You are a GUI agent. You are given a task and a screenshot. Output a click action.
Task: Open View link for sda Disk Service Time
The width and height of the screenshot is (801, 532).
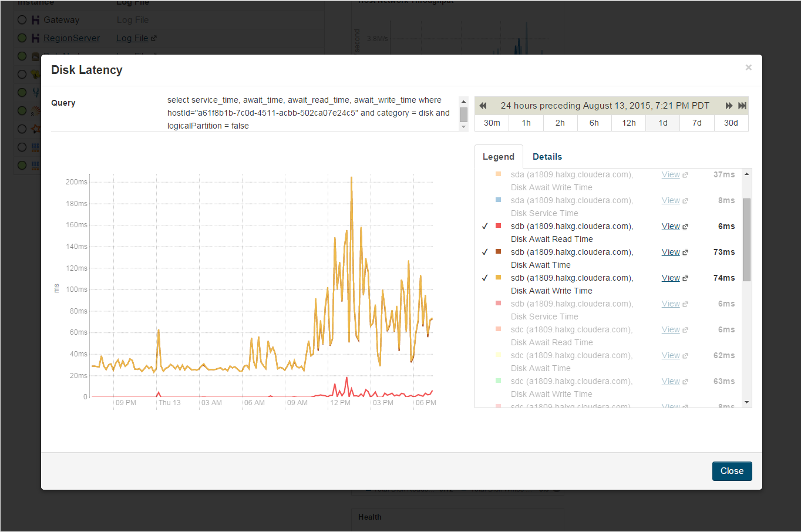[x=671, y=200]
